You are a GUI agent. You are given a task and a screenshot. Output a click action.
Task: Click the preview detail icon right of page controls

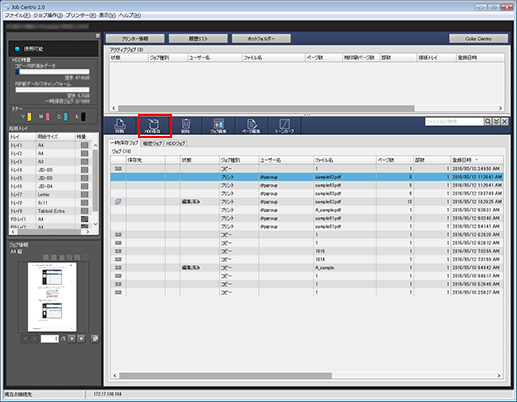[x=95, y=339]
